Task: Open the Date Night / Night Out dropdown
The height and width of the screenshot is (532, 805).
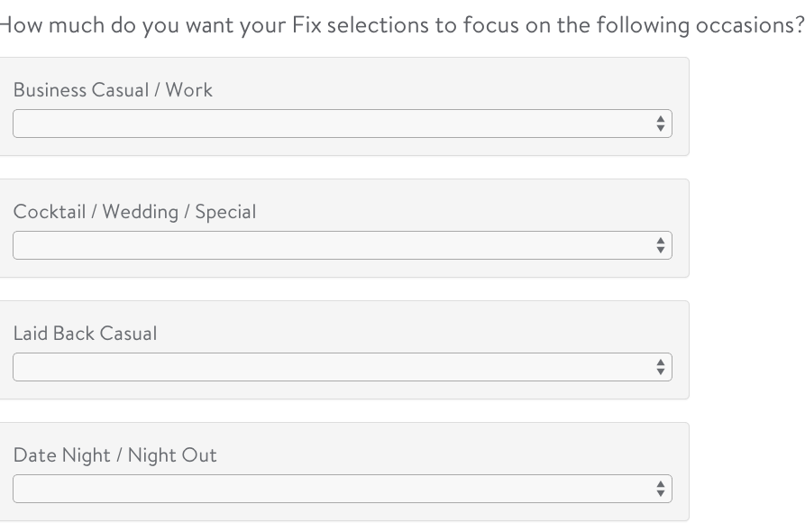Action: [343, 489]
